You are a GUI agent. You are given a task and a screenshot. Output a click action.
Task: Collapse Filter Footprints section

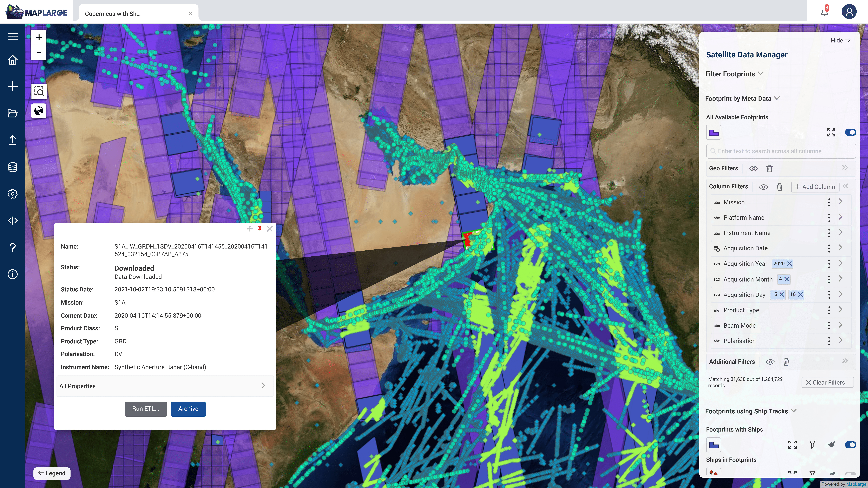[761, 73]
